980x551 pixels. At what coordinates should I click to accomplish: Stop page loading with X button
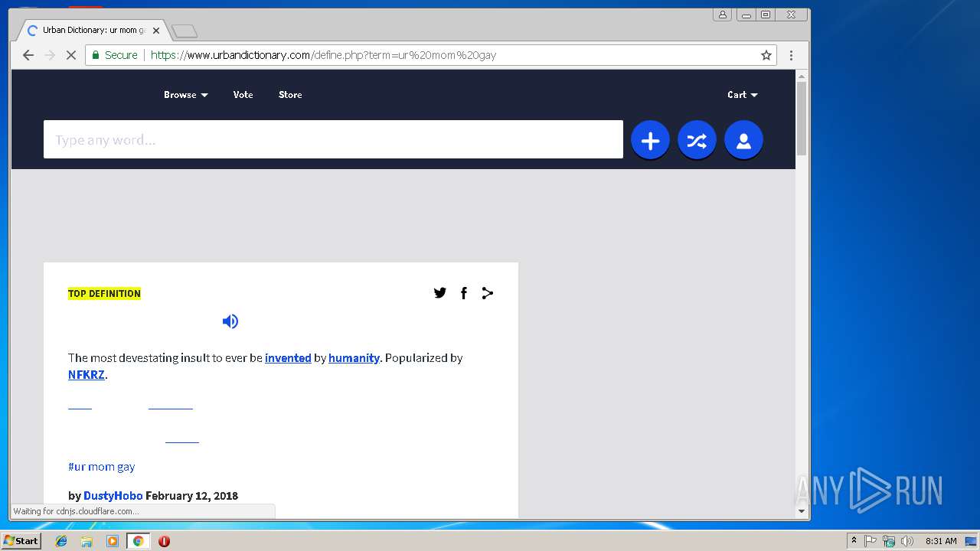(71, 55)
